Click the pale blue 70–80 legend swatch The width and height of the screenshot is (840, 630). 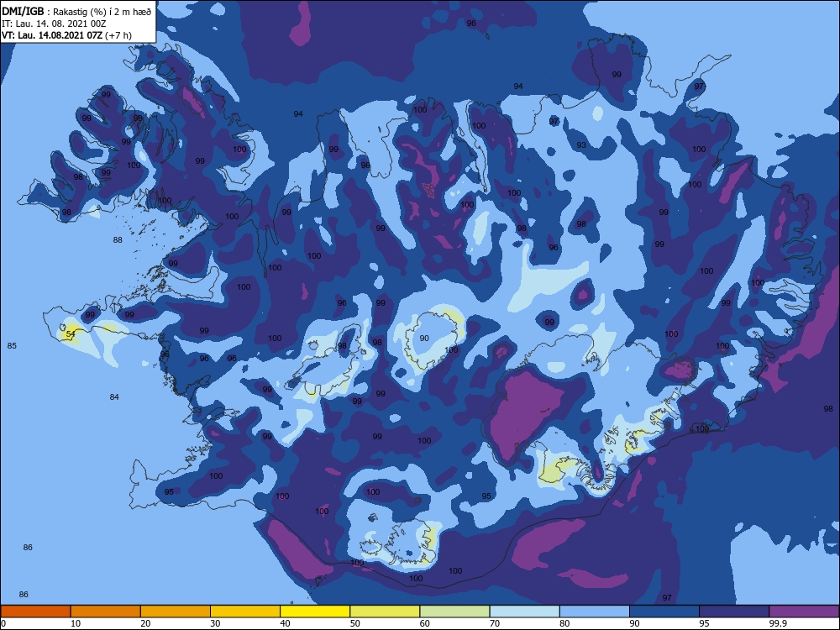point(525,612)
